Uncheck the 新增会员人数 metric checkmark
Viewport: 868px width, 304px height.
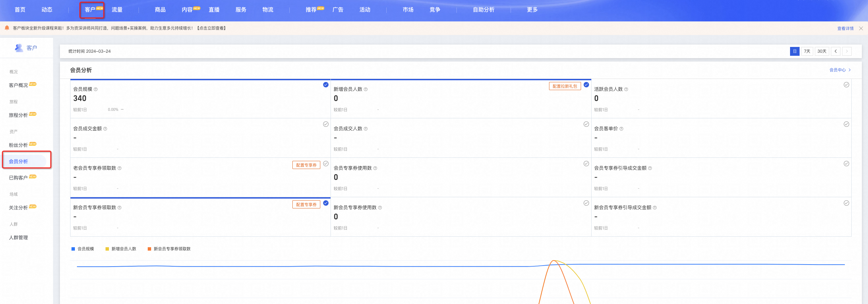point(586,85)
